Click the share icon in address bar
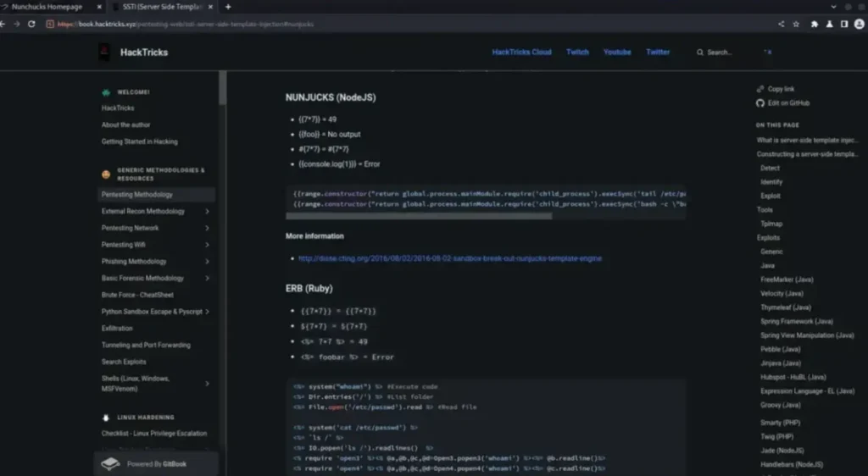868x476 pixels. 781,24
